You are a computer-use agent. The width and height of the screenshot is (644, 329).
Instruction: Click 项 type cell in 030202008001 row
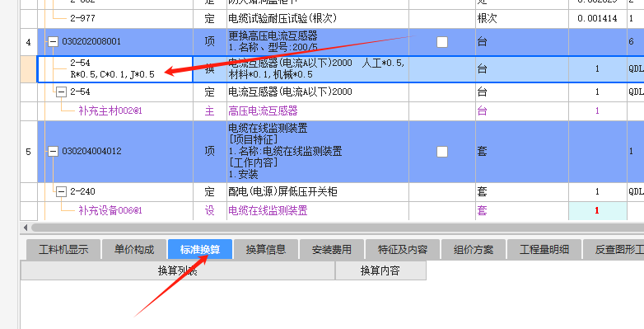click(209, 42)
